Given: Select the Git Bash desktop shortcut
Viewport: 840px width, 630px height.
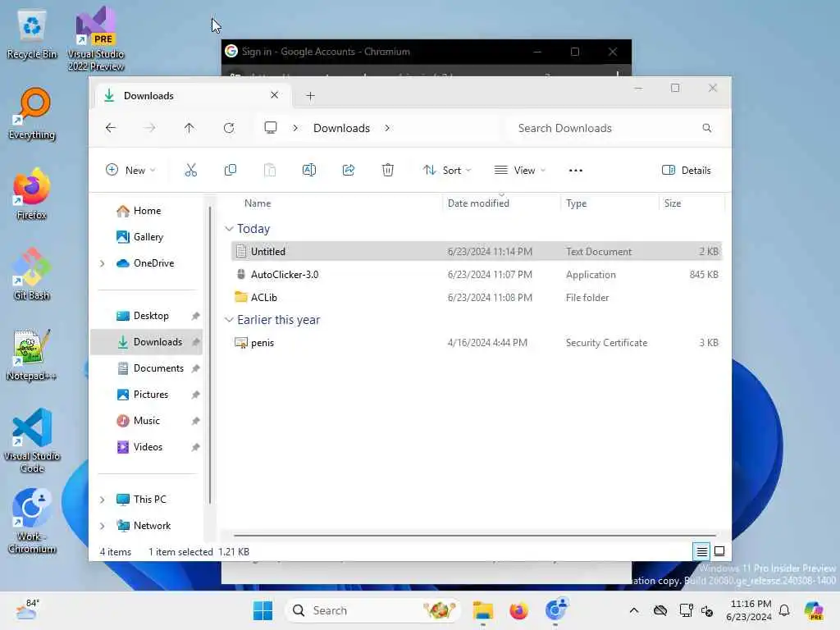Looking at the screenshot, I should tap(32, 274).
